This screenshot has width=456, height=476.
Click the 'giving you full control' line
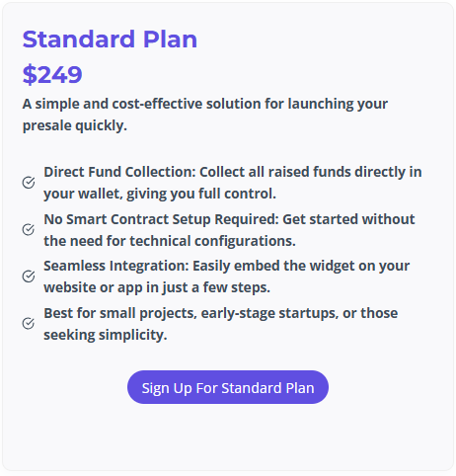(160, 194)
